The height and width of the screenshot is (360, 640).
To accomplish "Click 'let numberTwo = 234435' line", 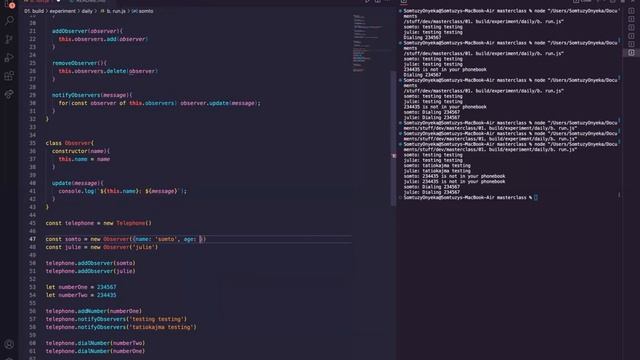I will click(x=81, y=295).
